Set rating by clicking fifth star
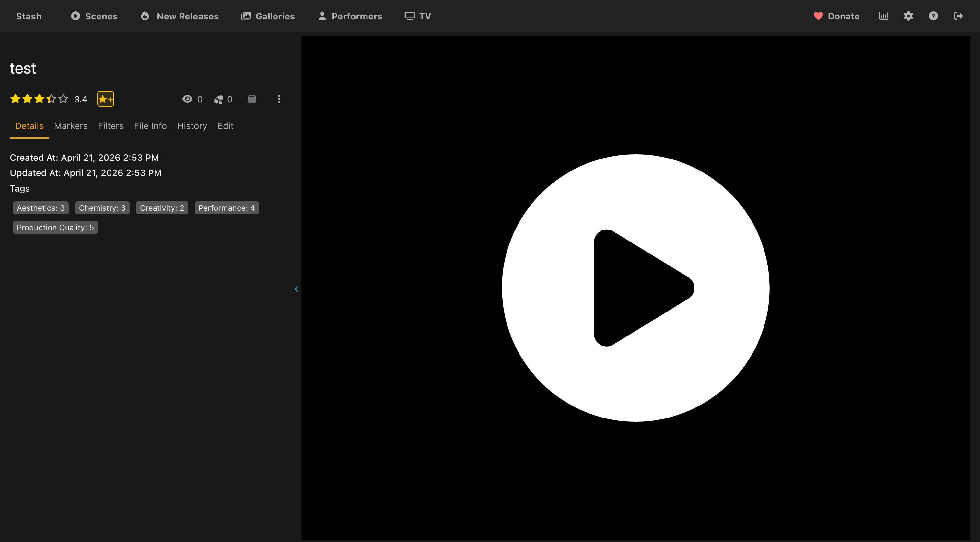This screenshot has height=542, width=980. [x=63, y=99]
